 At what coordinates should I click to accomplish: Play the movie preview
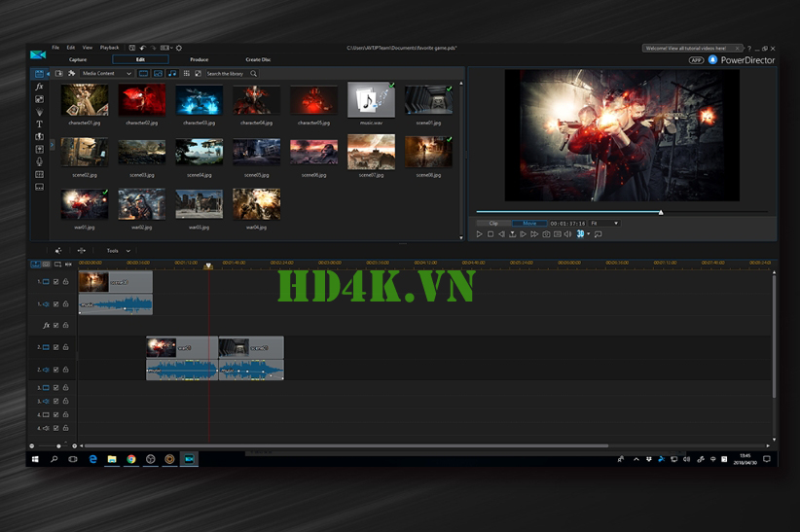point(479,234)
